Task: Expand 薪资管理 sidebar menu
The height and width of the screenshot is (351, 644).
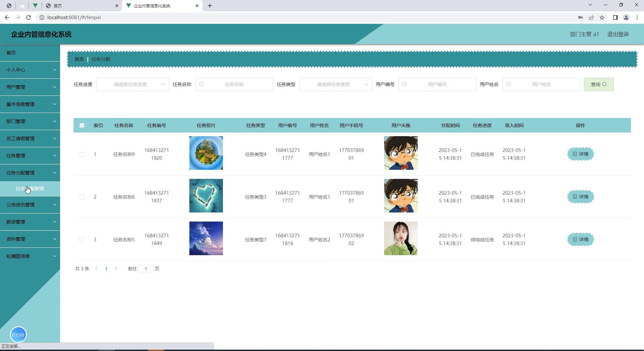Action: click(x=30, y=222)
